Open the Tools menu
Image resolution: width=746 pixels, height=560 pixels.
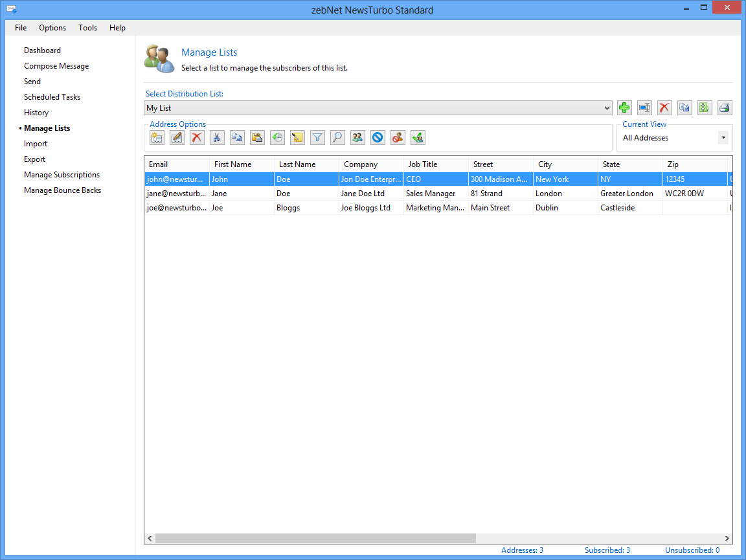pyautogui.click(x=88, y=28)
